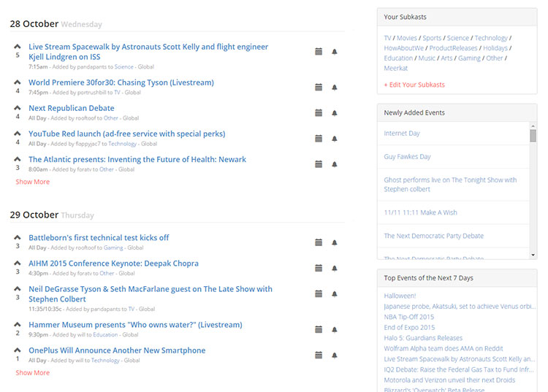The width and height of the screenshot is (548, 392).
Task: Select the TV subkast
Action: [387, 38]
